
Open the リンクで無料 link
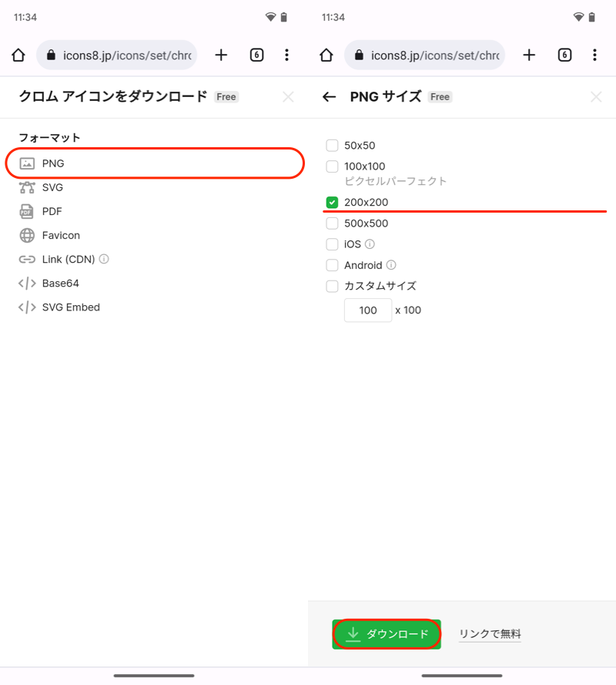[x=490, y=634]
